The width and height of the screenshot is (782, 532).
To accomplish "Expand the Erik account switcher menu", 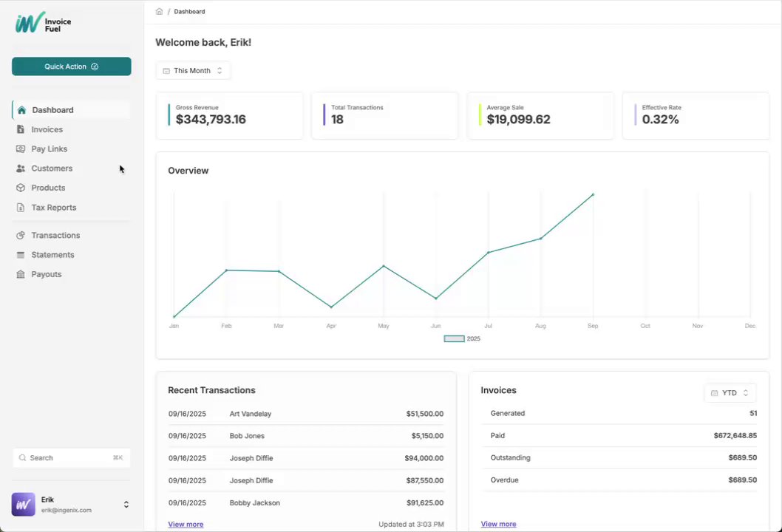I will click(x=126, y=505).
